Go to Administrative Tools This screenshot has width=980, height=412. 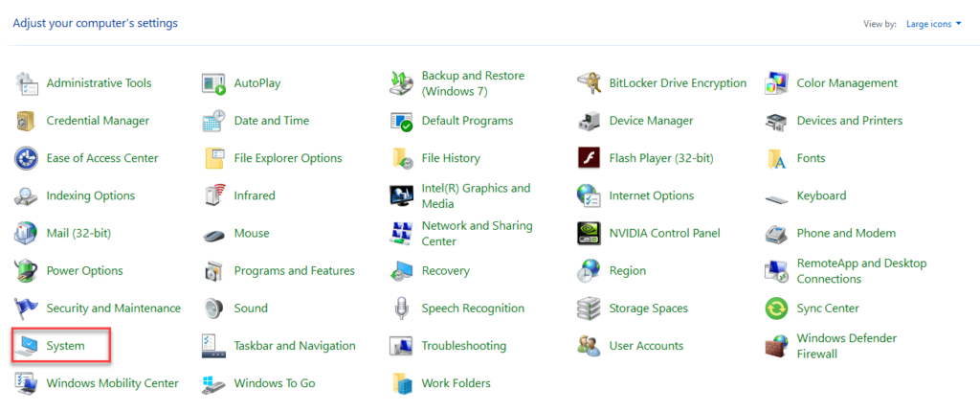99,83
